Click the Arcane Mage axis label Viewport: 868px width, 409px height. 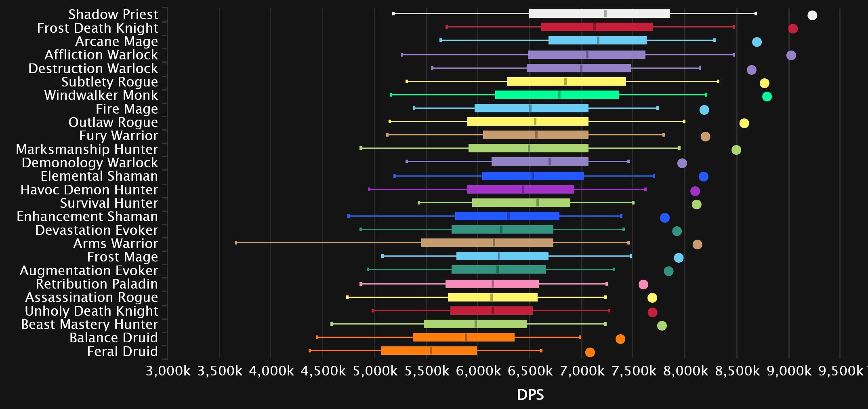pyautogui.click(x=116, y=42)
